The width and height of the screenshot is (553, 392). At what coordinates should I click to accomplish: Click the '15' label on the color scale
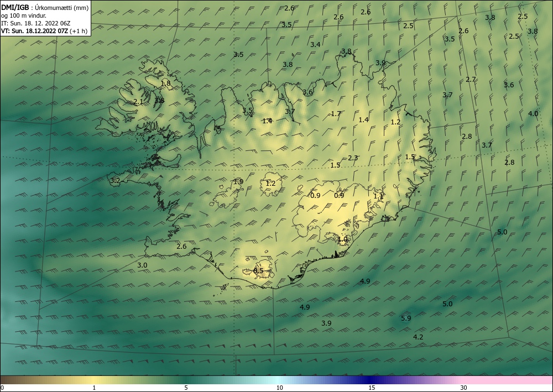click(x=372, y=388)
